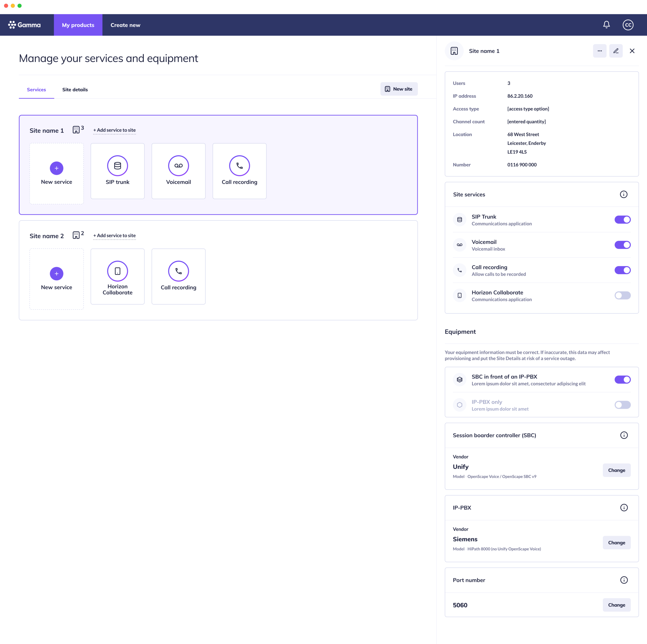This screenshot has height=644, width=647.
Task: Open the Voicemail service in Site name 1
Action: 178,165
